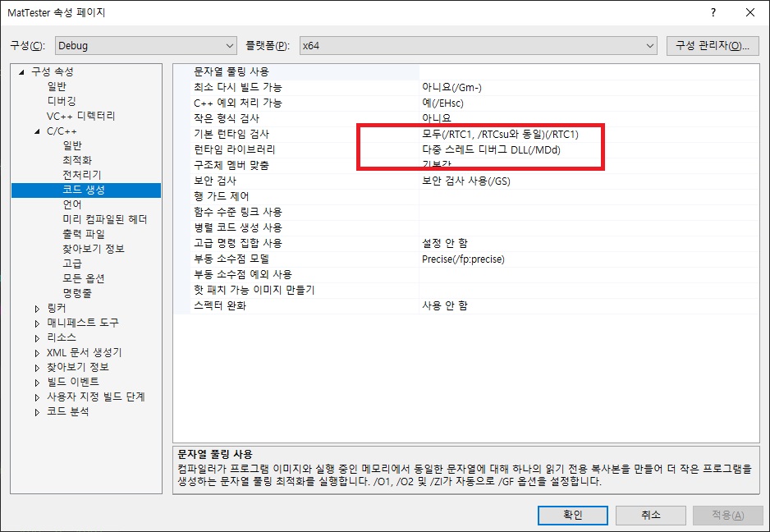
Task: Collapse the 구성 속성 tree node
Action: [21, 72]
